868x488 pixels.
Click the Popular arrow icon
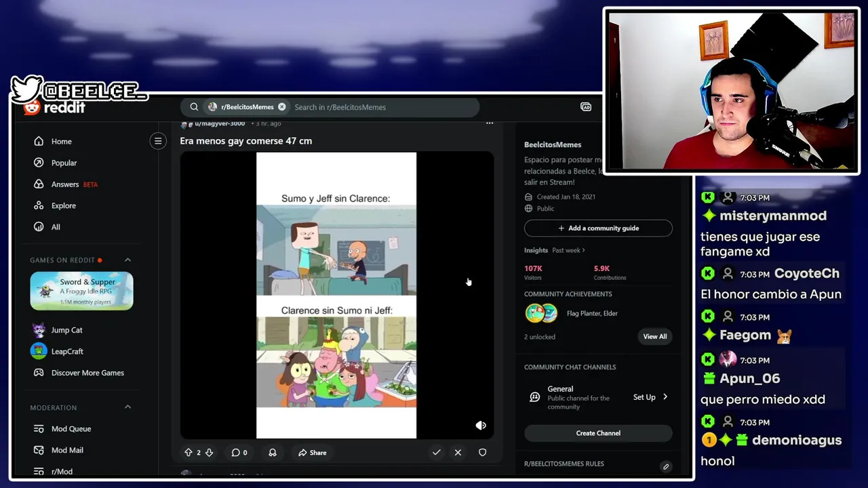coord(39,163)
